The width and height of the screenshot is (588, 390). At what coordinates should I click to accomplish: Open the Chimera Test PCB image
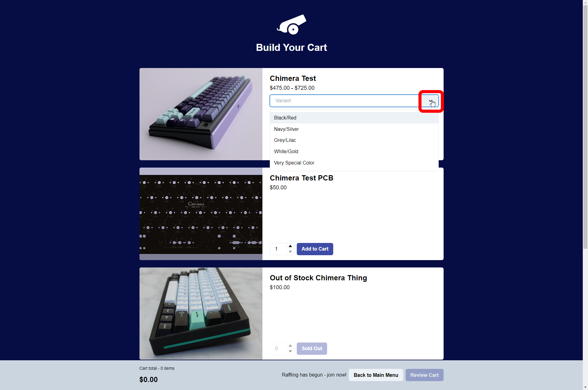[x=201, y=214]
